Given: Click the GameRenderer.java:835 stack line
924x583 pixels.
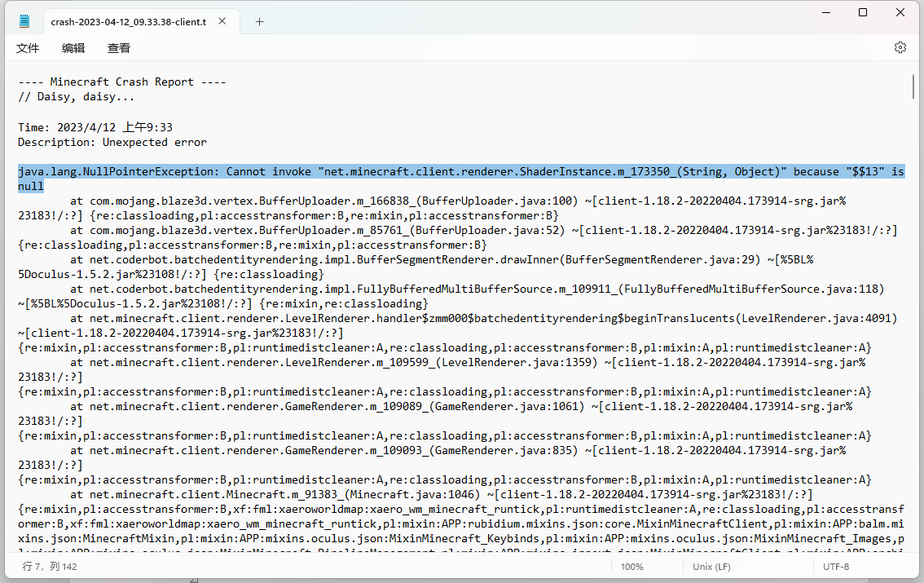Looking at the screenshot, I should coord(458,450).
